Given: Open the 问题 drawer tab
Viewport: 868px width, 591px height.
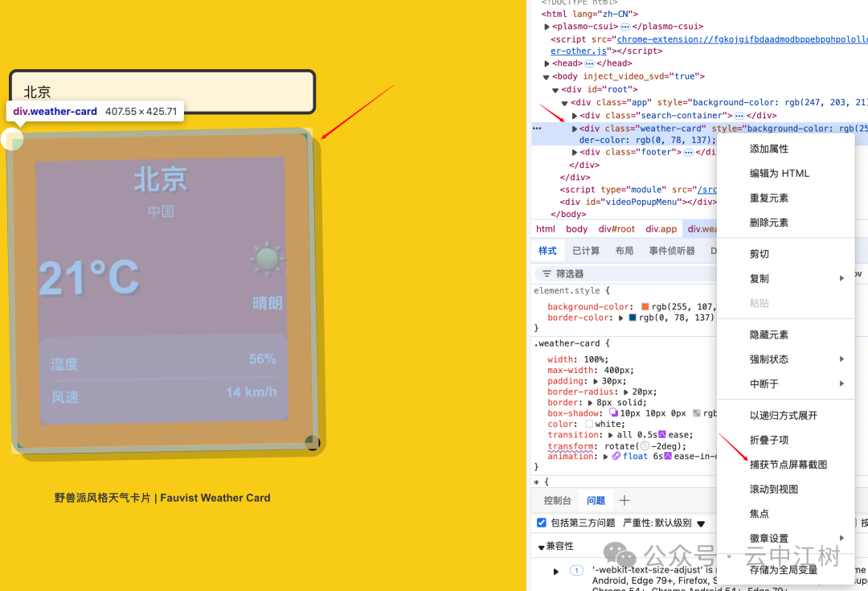Looking at the screenshot, I should (x=596, y=500).
